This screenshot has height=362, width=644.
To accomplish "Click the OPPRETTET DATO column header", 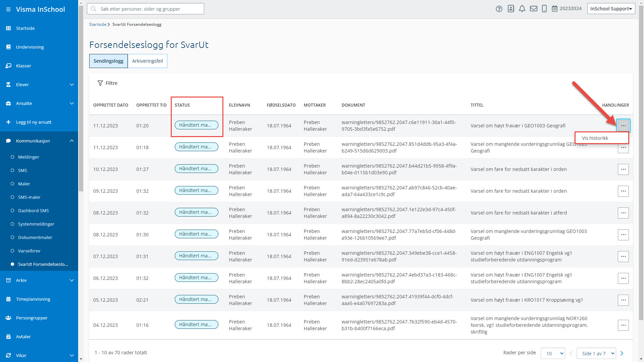I will point(111,105).
